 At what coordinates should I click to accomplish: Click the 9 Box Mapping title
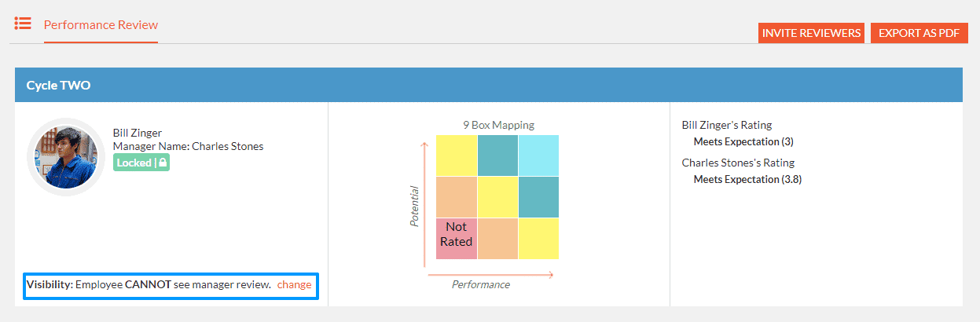pos(498,125)
